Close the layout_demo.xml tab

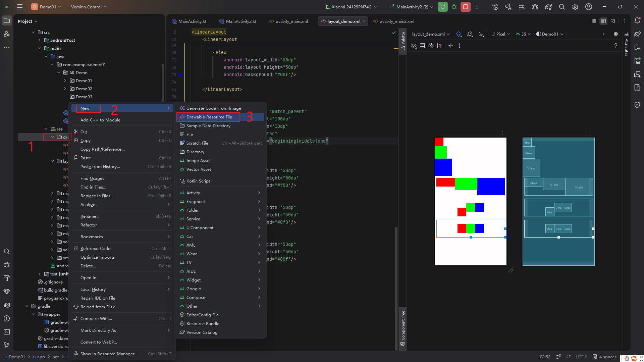point(364,21)
